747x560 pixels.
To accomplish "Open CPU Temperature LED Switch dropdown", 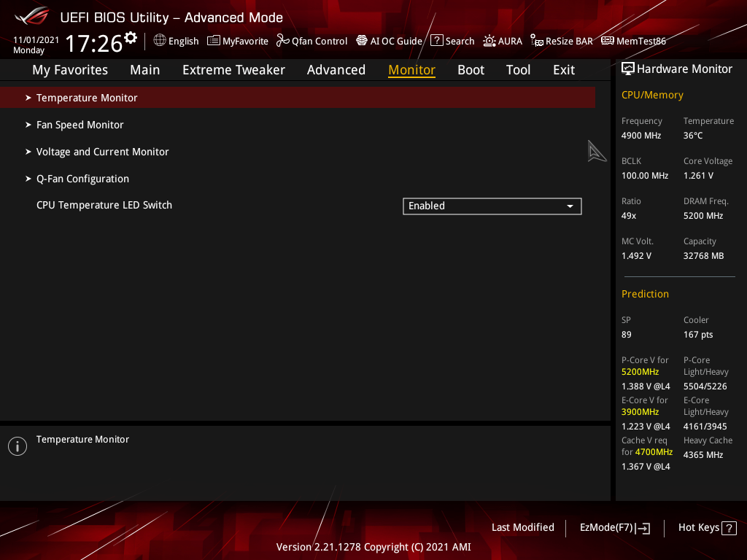I will [x=492, y=206].
